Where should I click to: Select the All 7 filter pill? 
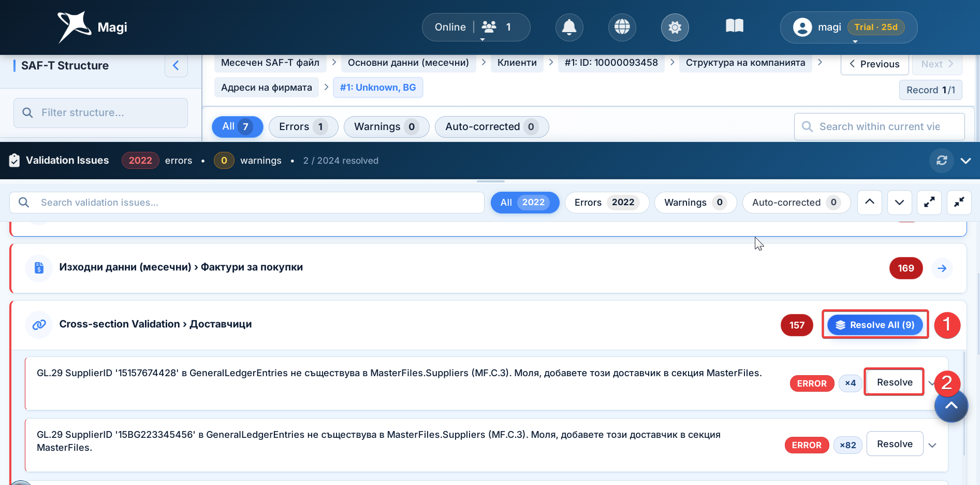(237, 126)
